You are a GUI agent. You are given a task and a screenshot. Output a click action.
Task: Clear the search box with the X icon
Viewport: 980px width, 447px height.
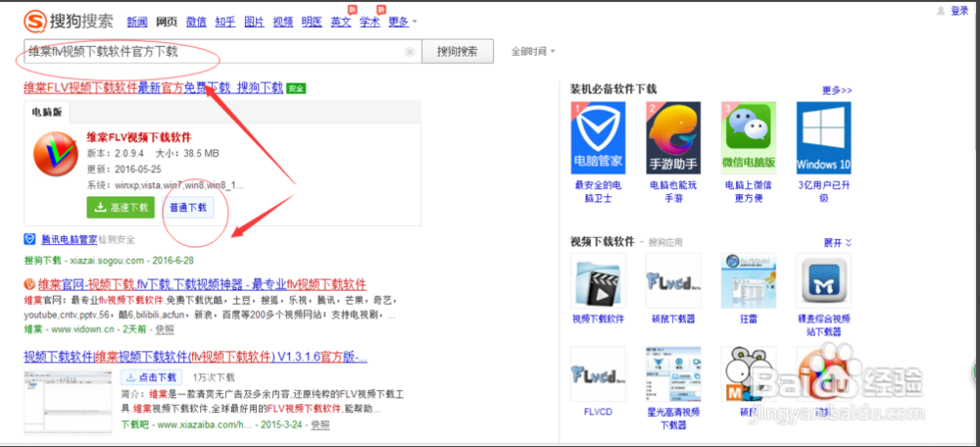(410, 52)
